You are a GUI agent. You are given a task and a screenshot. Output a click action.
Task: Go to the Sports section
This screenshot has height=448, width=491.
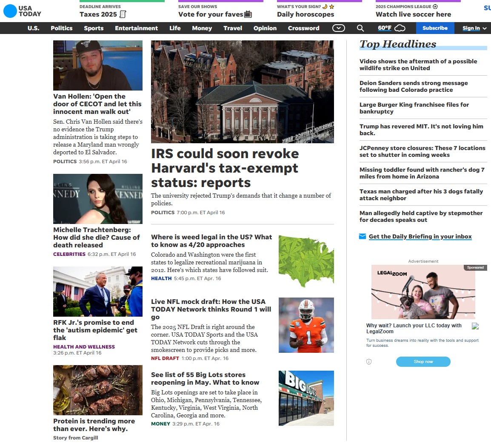click(94, 28)
